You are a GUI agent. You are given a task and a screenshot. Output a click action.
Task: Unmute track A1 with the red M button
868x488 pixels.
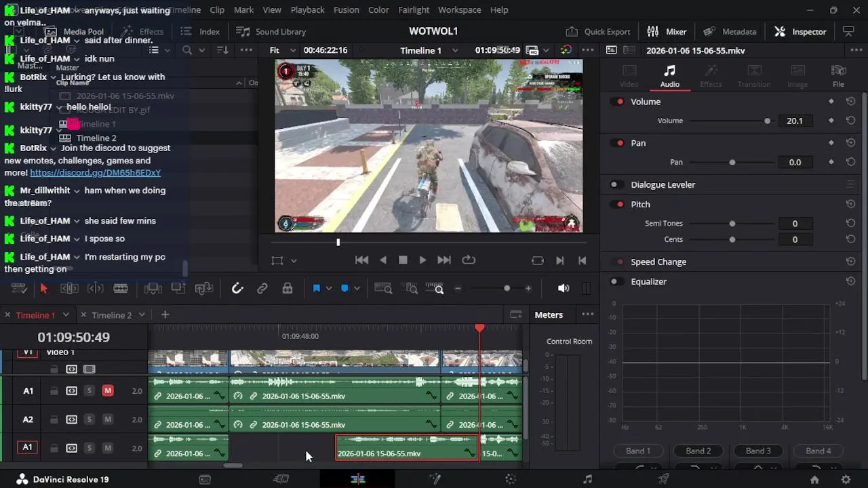tap(108, 390)
